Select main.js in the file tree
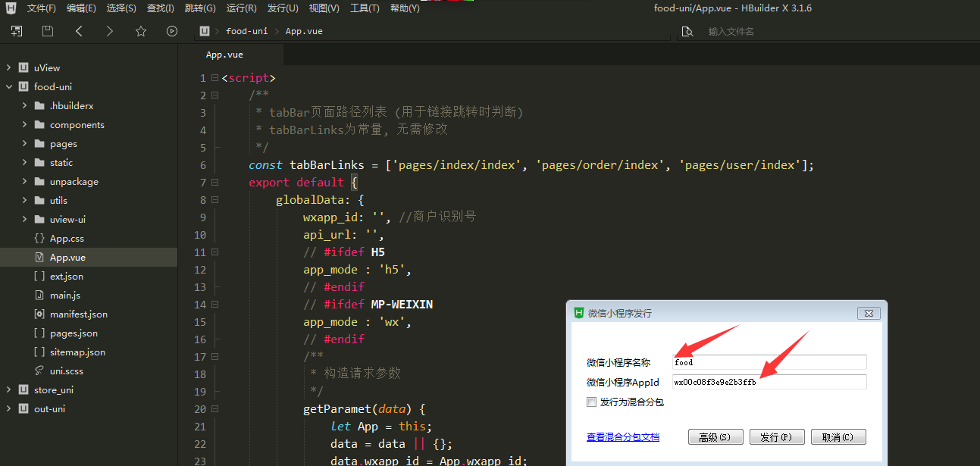Viewport: 980px width, 466px height. [x=65, y=295]
